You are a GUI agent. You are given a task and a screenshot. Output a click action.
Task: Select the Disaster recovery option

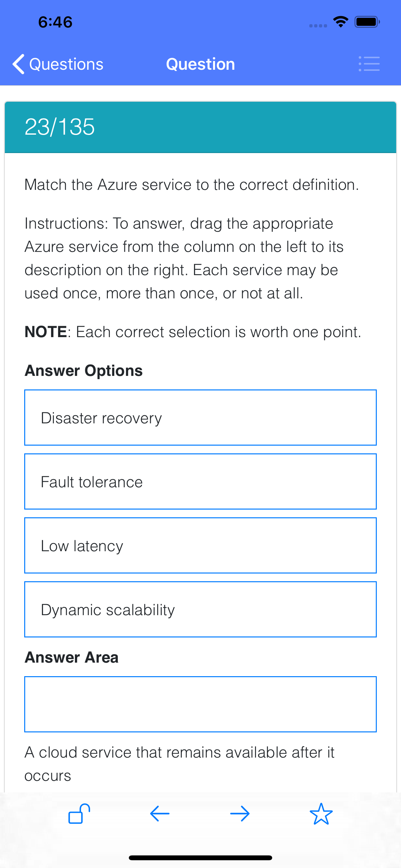[x=200, y=418]
